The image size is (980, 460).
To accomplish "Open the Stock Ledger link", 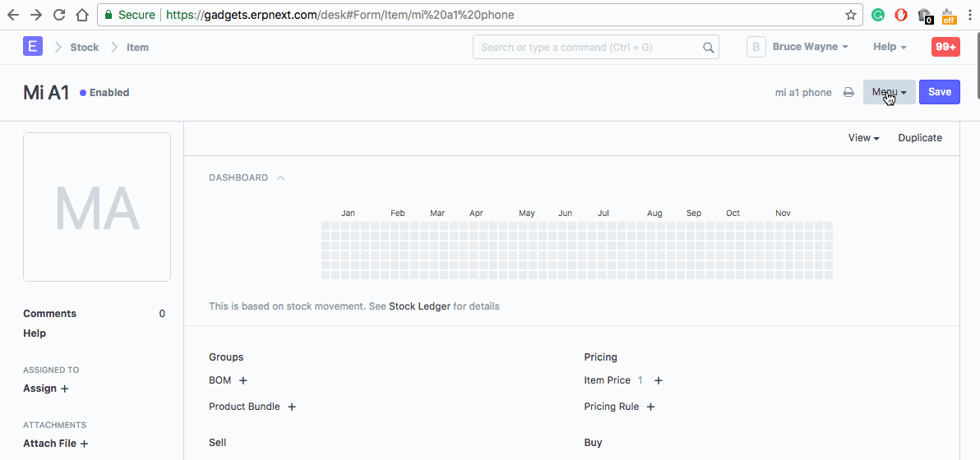I will coord(419,306).
